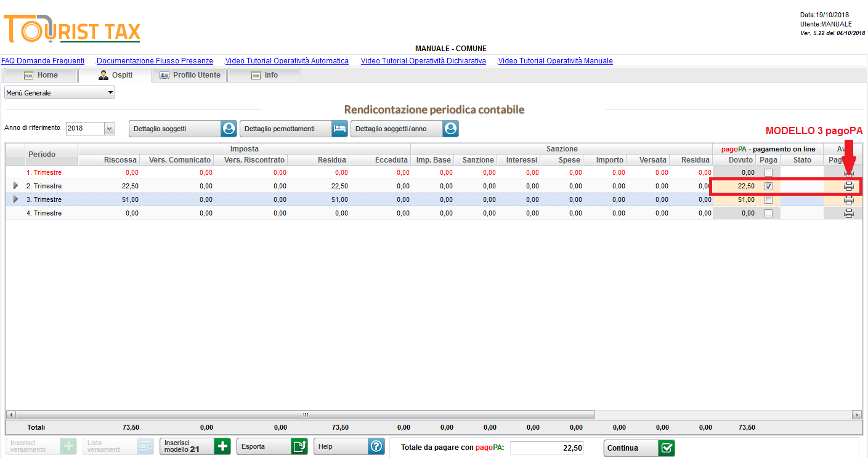Viewport: 868px width, 458px height.
Task: Open Help with the question mark button
Action: tap(349, 446)
